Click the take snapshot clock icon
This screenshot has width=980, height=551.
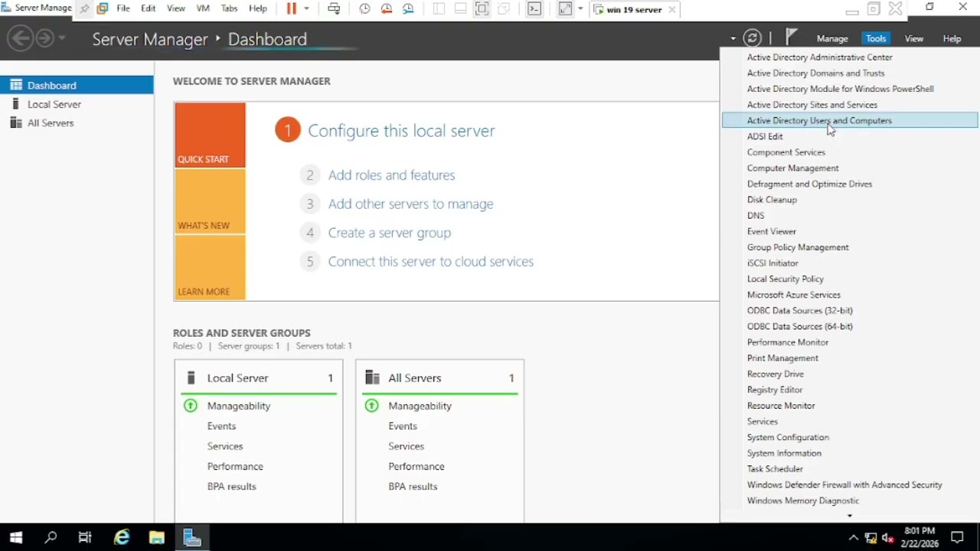[364, 9]
